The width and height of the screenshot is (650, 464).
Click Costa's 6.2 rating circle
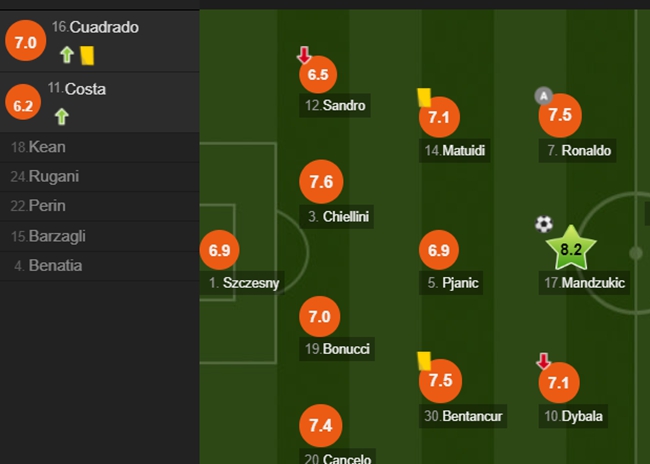pos(23,102)
